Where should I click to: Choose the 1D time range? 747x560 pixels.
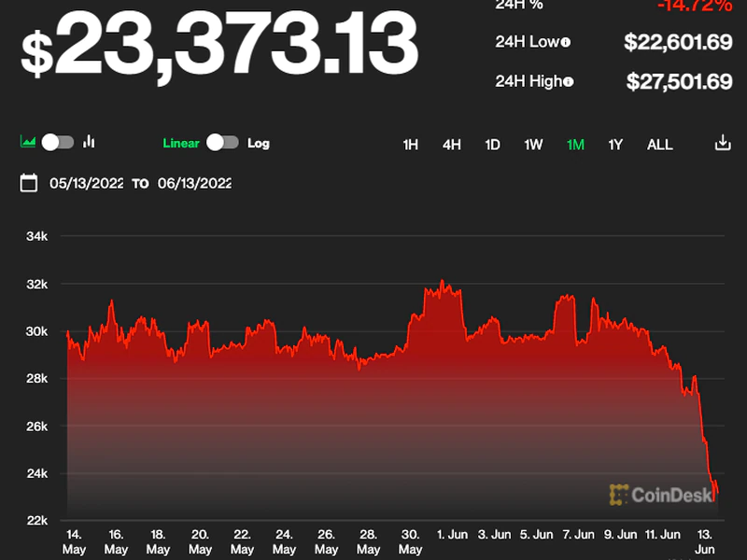[x=492, y=145]
